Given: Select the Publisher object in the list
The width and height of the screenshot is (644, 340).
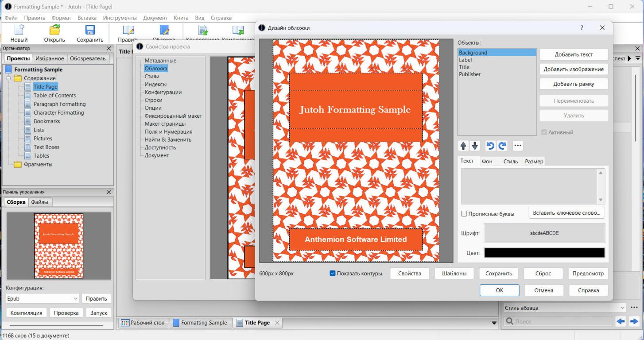Looking at the screenshot, I should click(x=469, y=74).
